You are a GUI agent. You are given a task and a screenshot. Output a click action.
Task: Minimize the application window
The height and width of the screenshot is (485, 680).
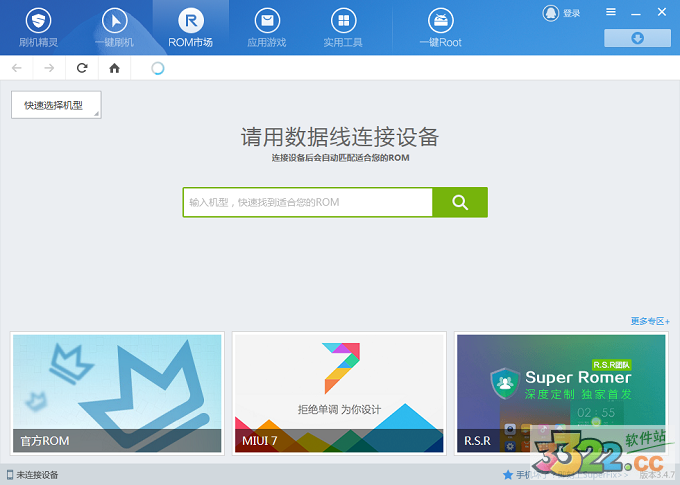636,13
